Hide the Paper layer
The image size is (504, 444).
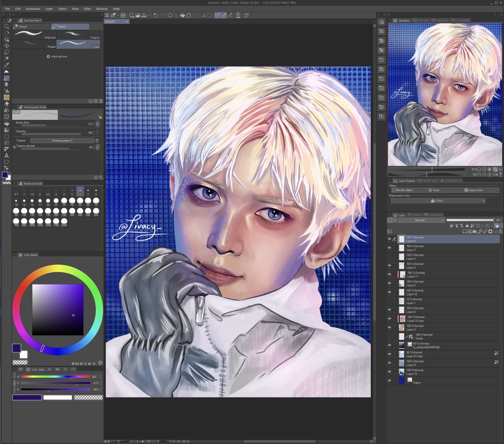[389, 381]
